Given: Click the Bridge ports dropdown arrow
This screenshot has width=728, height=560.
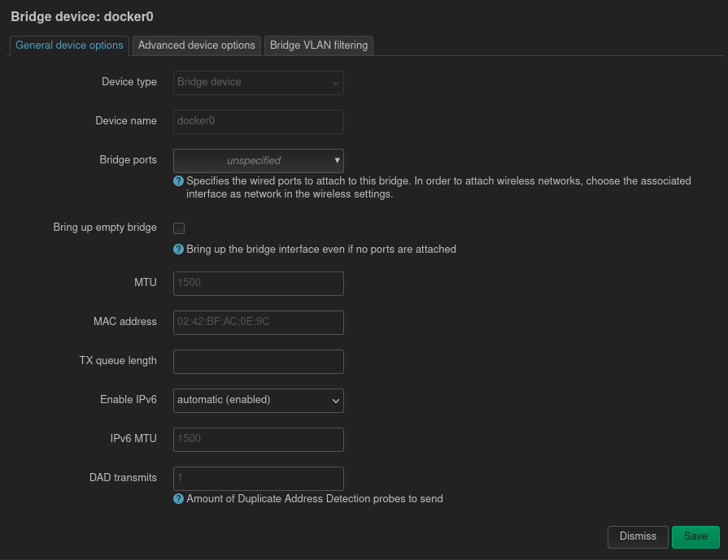Looking at the screenshot, I should 337,161.
